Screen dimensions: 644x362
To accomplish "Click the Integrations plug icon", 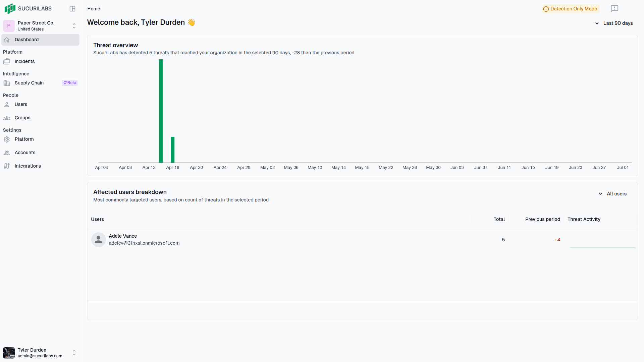I will (x=7, y=166).
